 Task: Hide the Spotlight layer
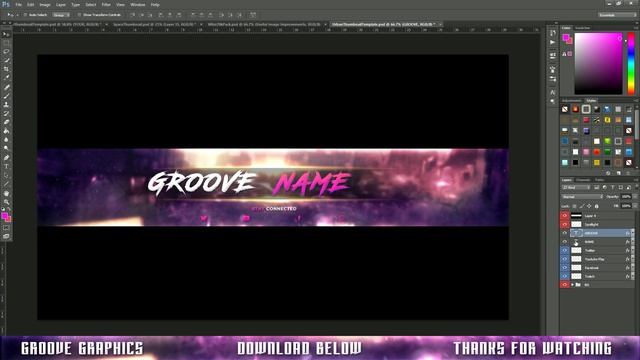[x=565, y=224]
